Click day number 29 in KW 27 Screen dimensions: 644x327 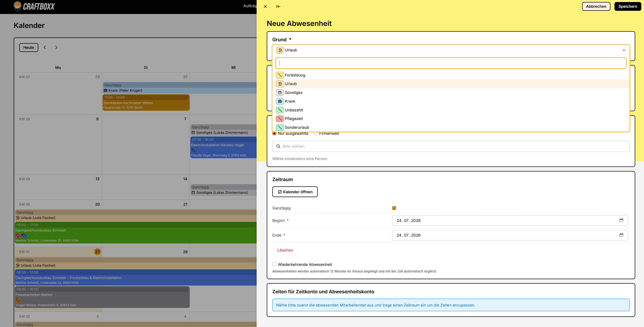pos(97,77)
